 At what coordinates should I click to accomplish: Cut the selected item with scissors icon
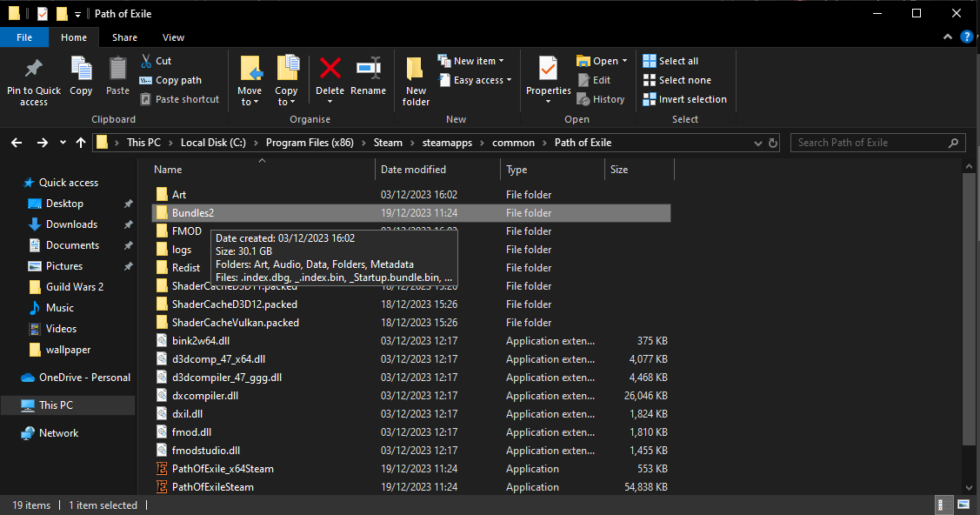(x=157, y=61)
